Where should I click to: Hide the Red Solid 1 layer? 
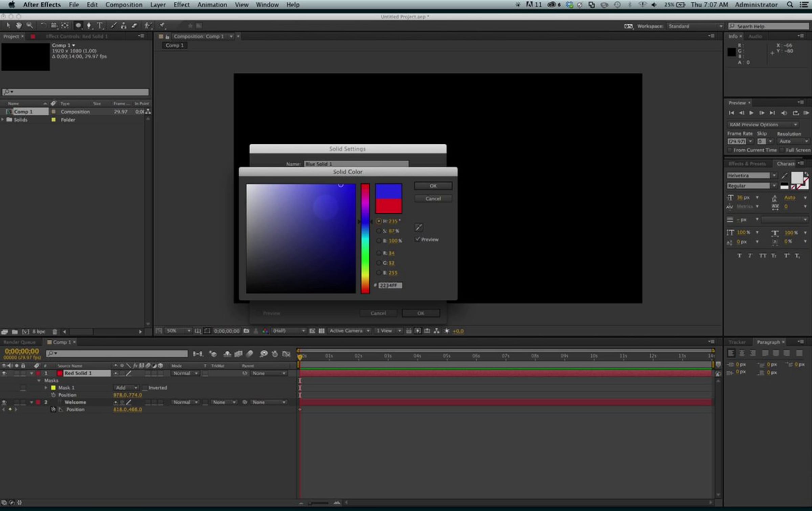click(4, 373)
